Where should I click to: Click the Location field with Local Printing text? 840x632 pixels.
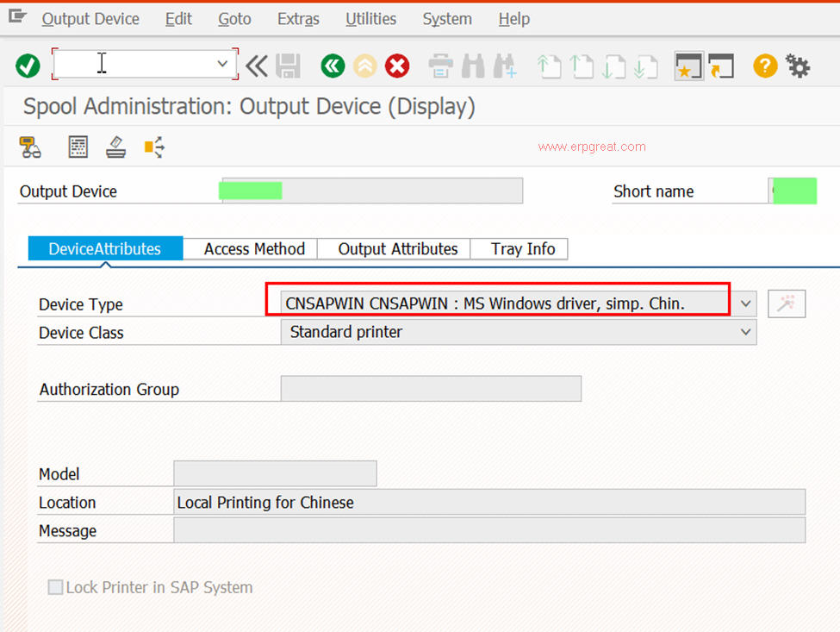[x=489, y=503]
